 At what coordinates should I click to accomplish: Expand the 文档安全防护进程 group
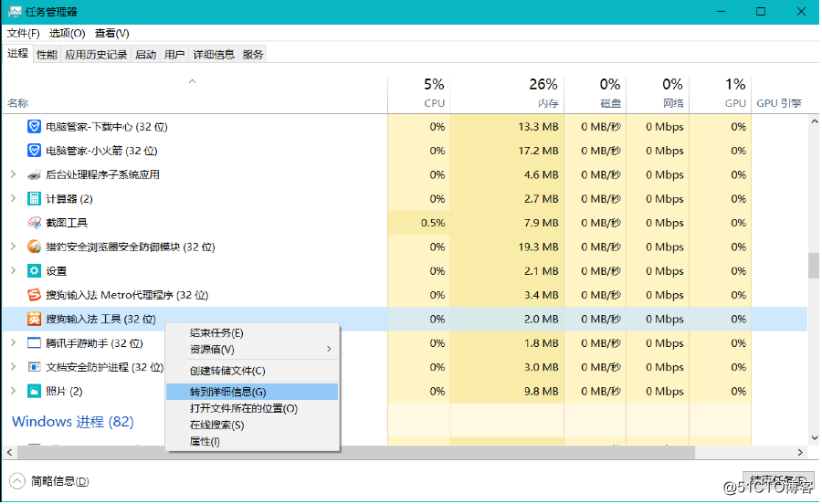13,367
